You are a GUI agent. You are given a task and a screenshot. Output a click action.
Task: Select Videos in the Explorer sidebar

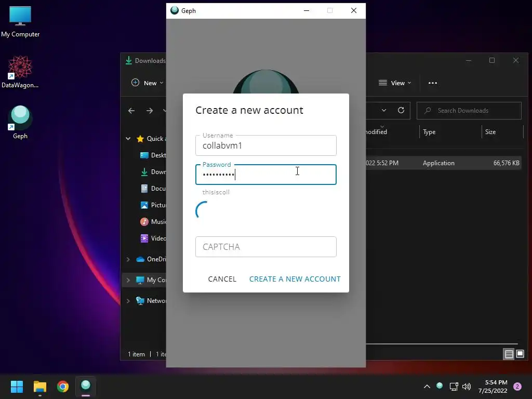[153, 238]
